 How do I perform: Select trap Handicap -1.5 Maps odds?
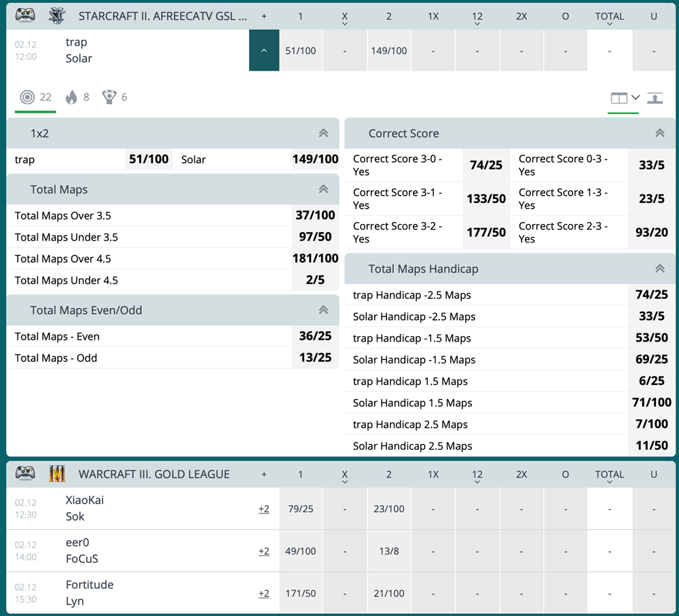651,338
